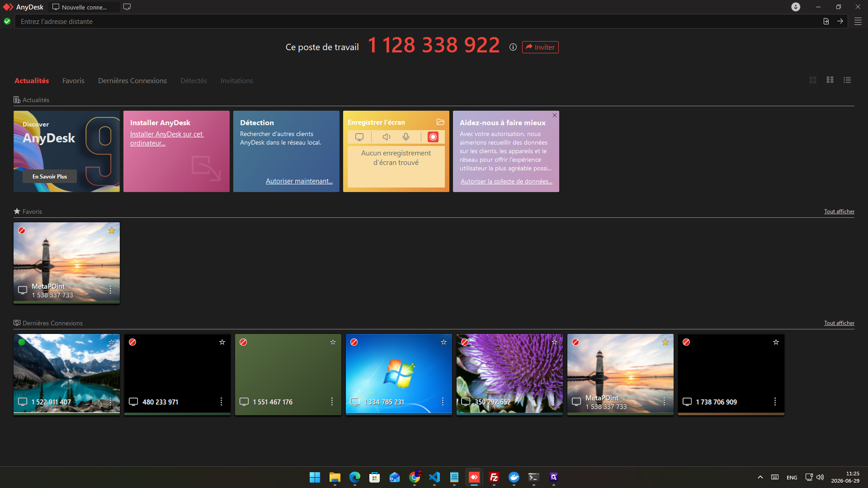This screenshot has width=868, height=488.
Task: Click the Inviter button
Action: pyautogui.click(x=540, y=47)
